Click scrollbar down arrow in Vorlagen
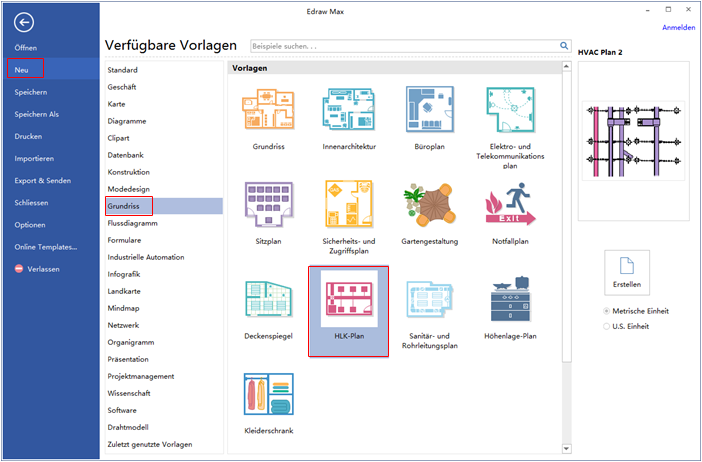Screen dimensions: 702x462 566,448
